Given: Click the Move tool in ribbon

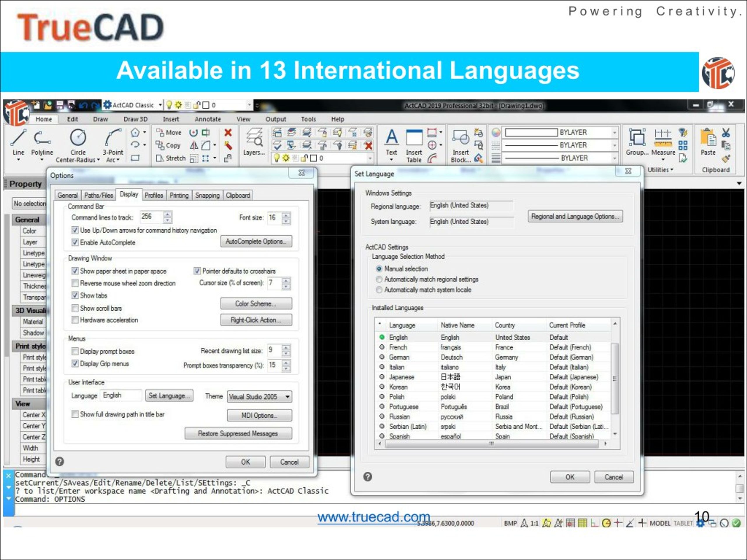Looking at the screenshot, I should 169,133.
